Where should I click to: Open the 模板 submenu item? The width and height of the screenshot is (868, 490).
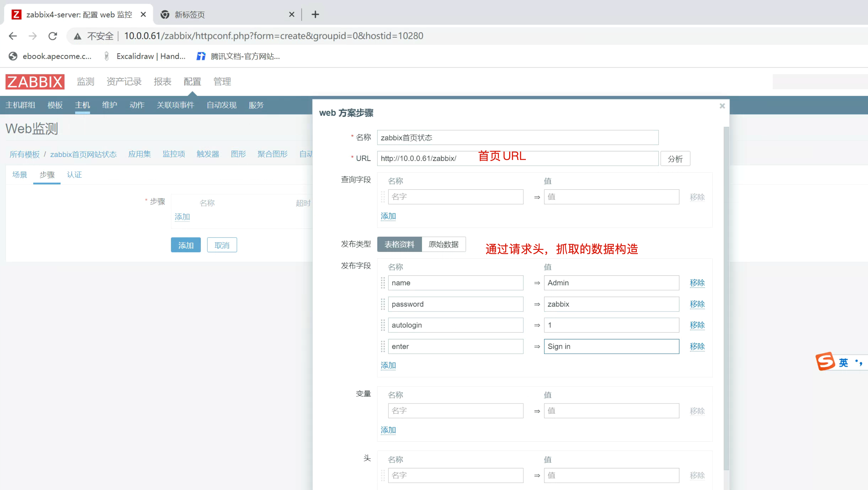pyautogui.click(x=55, y=105)
